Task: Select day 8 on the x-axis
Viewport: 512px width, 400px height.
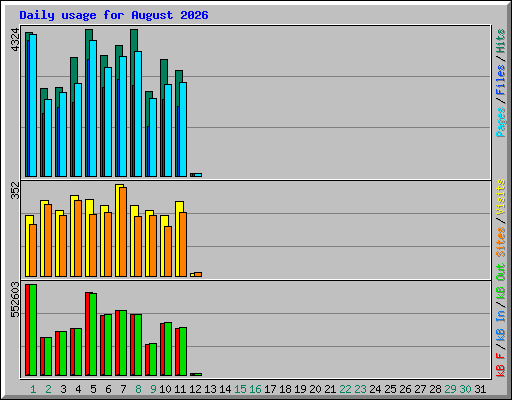Action: click(x=138, y=389)
